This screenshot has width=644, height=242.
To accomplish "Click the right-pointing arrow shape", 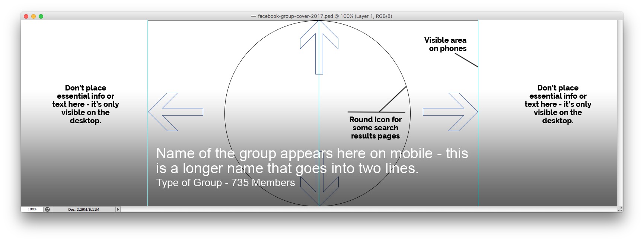I will click(451, 112).
